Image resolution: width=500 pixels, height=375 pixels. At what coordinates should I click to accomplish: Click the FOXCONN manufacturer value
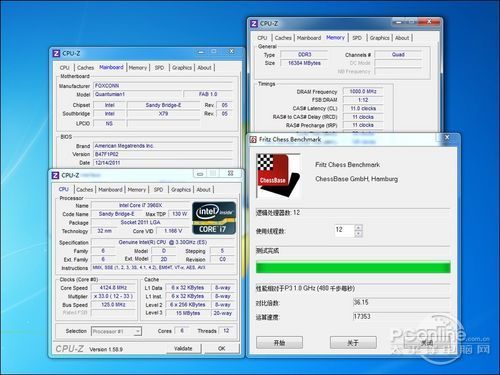tap(163, 86)
